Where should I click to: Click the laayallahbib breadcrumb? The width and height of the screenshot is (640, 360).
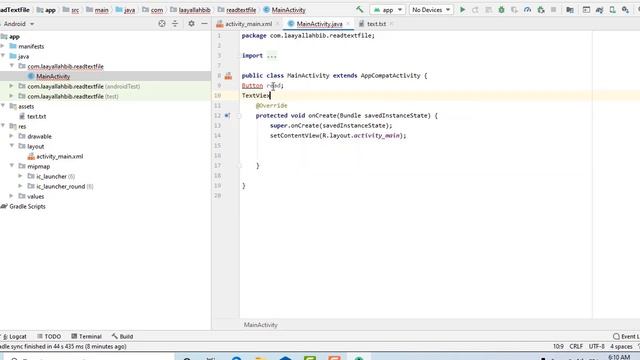194,10
